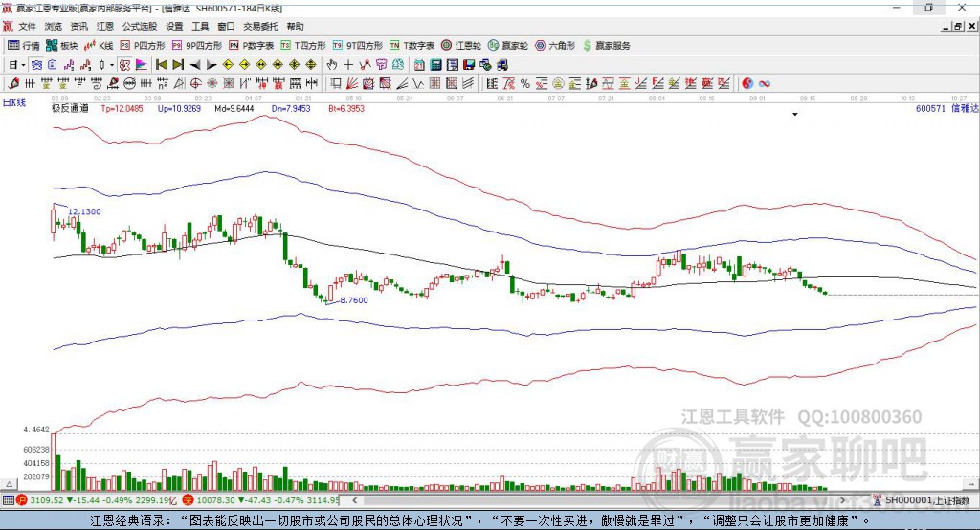Viewport: 980px width, 530px height.
Task: Click the 极反通道 indicator name
Action: (x=70, y=108)
